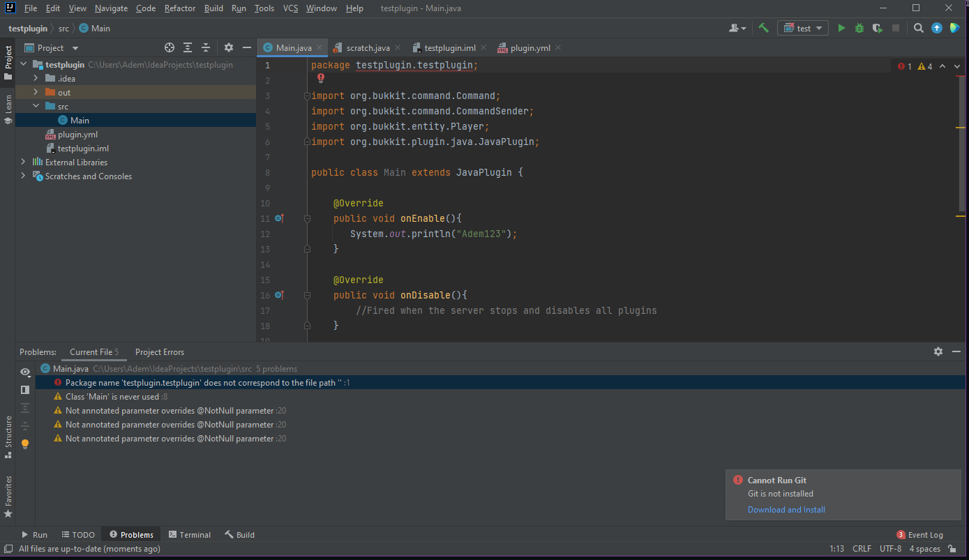Click the override gutter icon beside onDisable
Image resolution: width=969 pixels, height=560 pixels.
[x=279, y=295]
